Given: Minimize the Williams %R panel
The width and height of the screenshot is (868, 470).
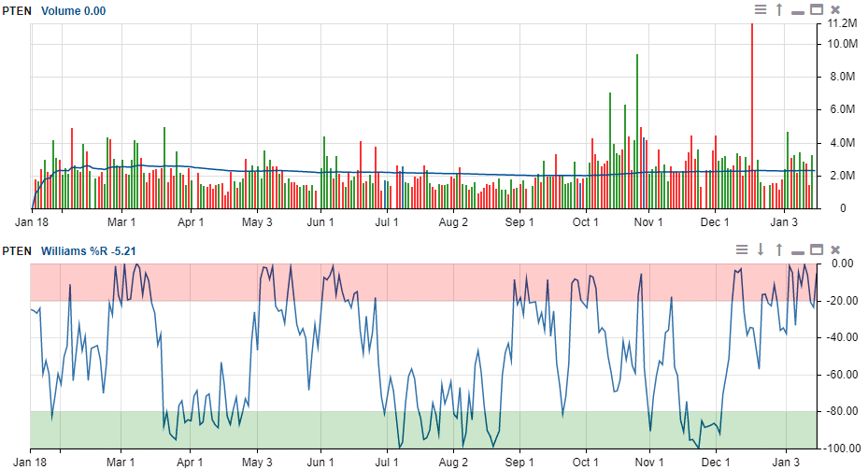Looking at the screenshot, I should [797, 250].
